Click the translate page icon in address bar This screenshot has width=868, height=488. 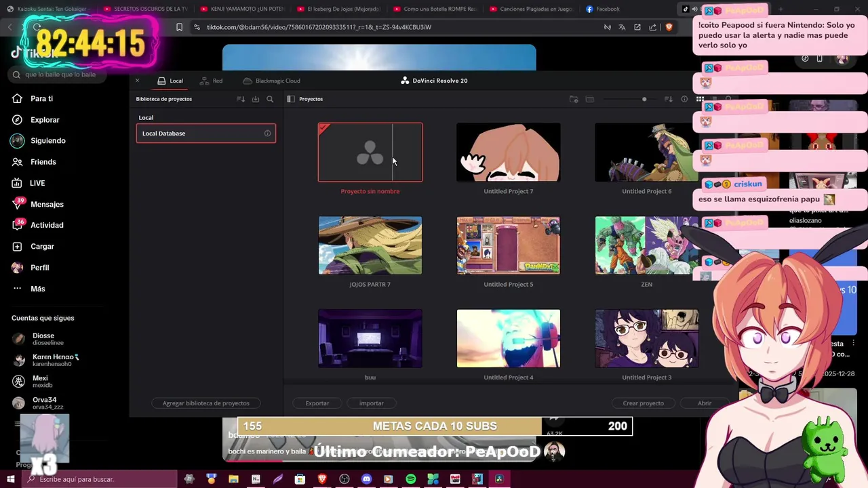point(622,27)
